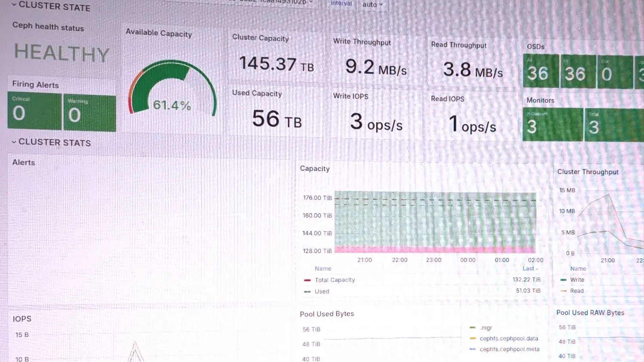Open the interval auto dropdown
644x362 pixels.
[372, 5]
